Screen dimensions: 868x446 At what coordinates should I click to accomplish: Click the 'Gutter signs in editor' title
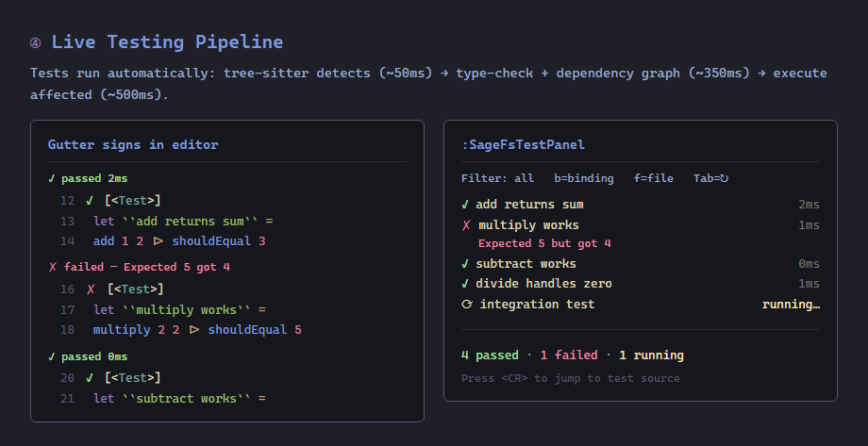(133, 145)
